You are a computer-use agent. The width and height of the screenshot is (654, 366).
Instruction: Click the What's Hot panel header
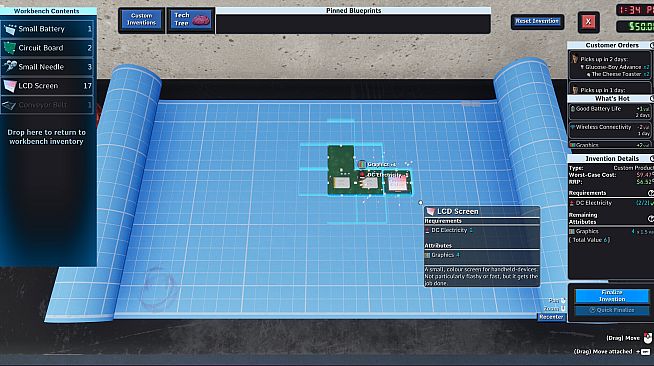[x=611, y=98]
